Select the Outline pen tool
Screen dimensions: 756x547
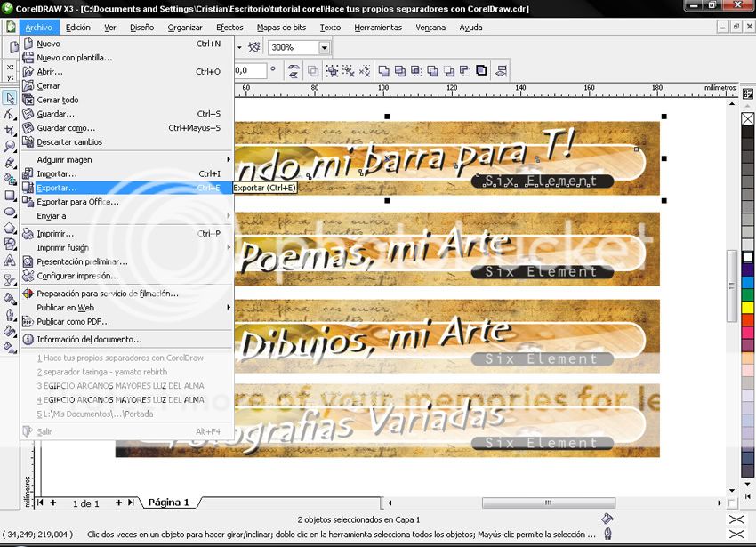pyautogui.click(x=10, y=315)
